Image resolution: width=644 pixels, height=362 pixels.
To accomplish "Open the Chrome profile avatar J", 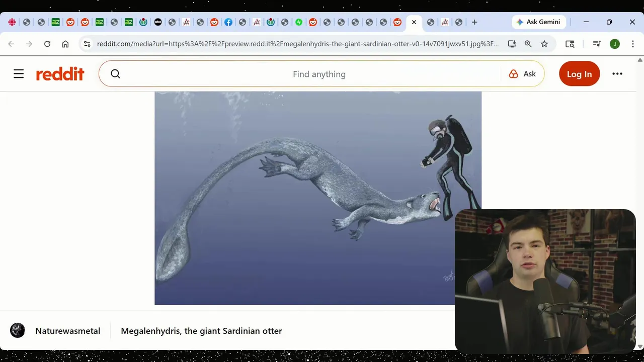I will [x=615, y=44].
